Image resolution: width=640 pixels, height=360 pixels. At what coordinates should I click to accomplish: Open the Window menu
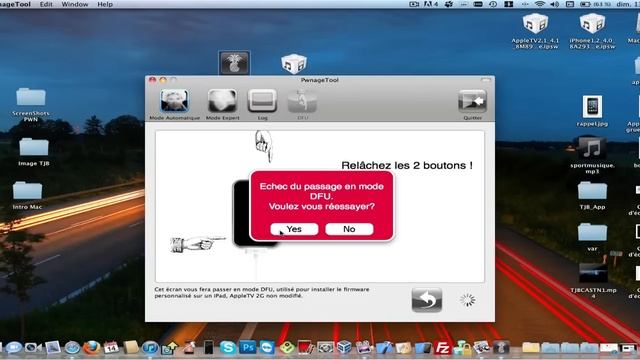[75, 4]
